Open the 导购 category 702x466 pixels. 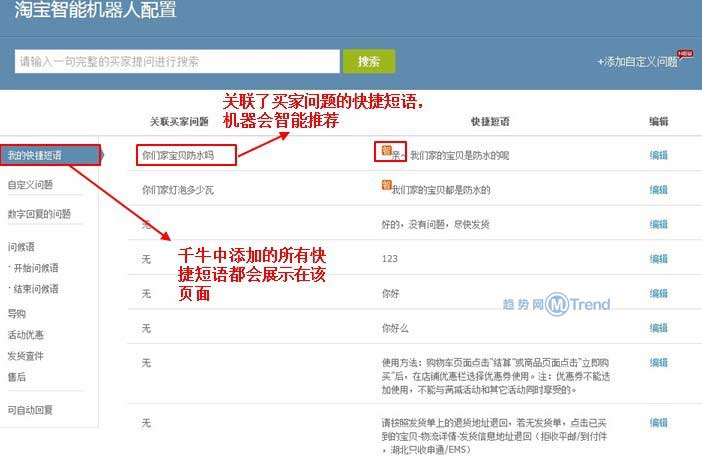coord(17,313)
